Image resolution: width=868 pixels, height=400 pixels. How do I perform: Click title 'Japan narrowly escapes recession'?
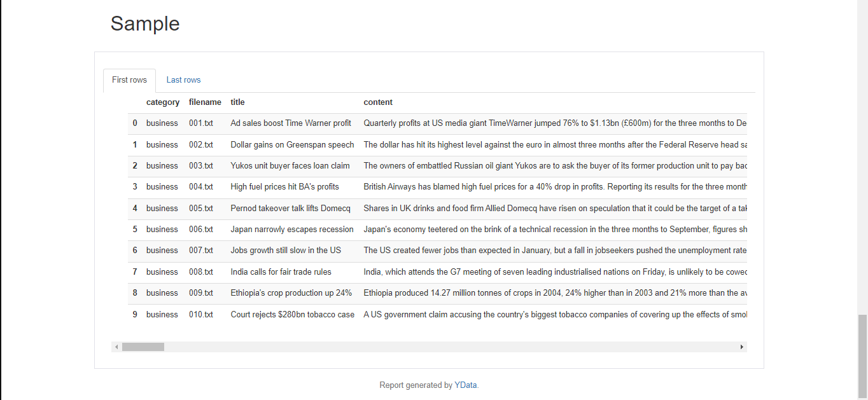click(x=292, y=230)
